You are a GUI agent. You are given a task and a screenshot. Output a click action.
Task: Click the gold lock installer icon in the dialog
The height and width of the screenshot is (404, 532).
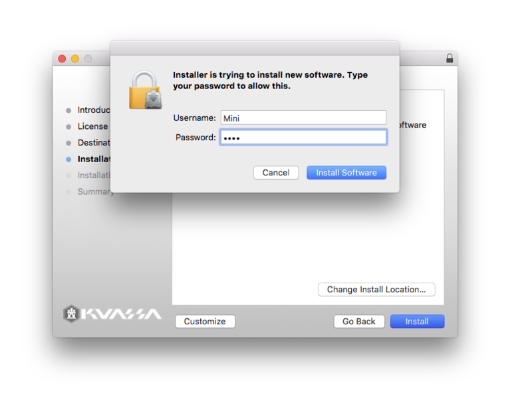tap(145, 90)
